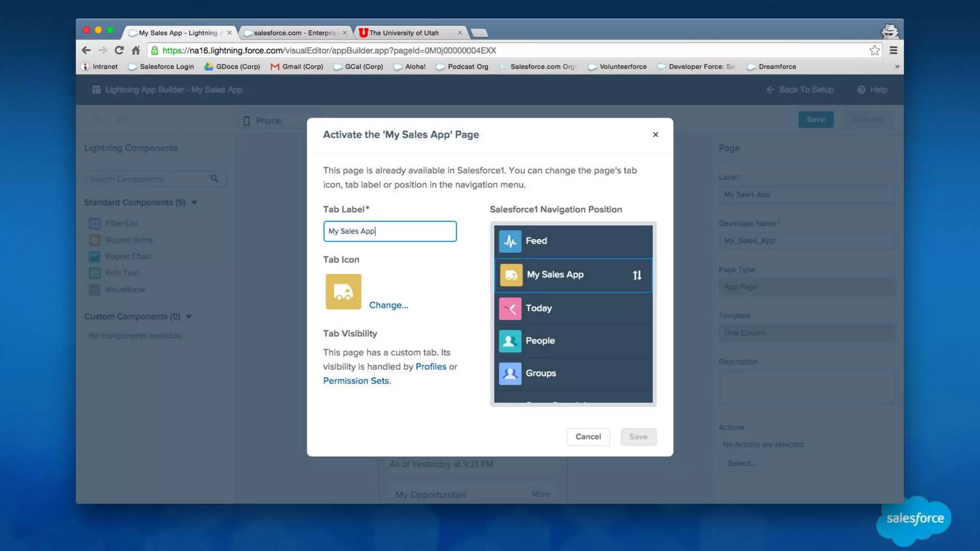The image size is (980, 551).
Task: Switch to The University of Utah tab
Action: [404, 33]
